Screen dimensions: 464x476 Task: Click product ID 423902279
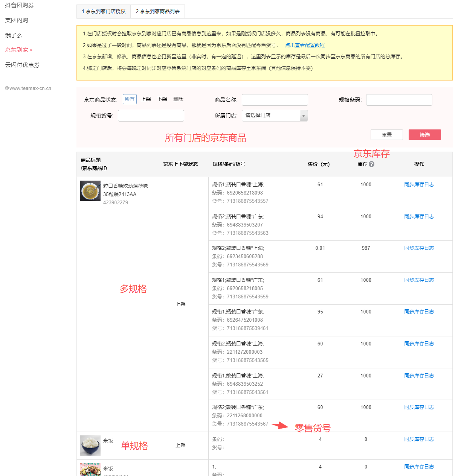[x=116, y=202]
